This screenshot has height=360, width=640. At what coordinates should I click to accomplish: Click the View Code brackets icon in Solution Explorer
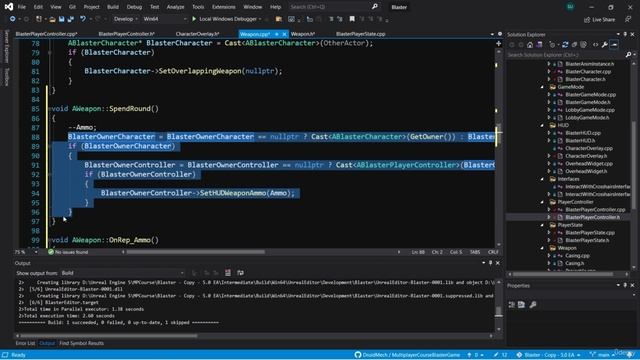(x=596, y=44)
